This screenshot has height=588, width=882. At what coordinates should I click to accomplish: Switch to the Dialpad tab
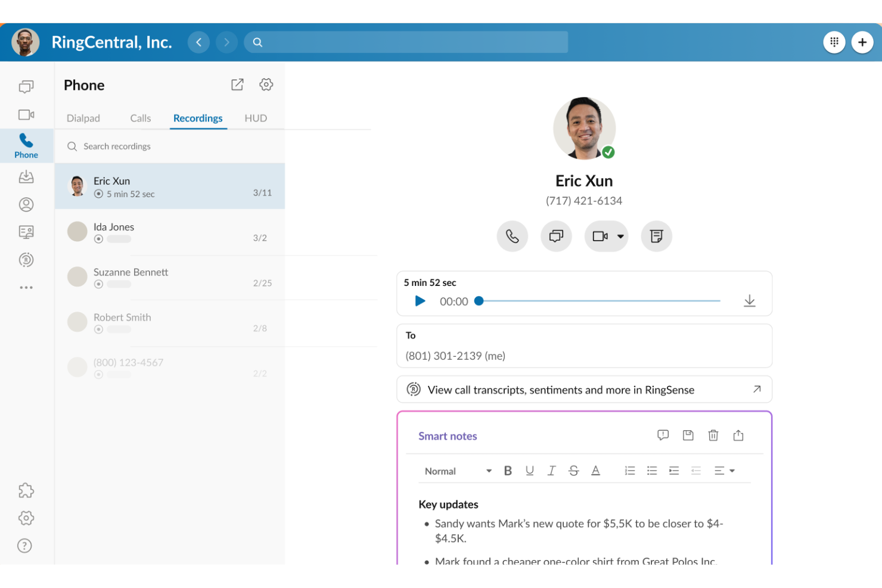click(83, 119)
